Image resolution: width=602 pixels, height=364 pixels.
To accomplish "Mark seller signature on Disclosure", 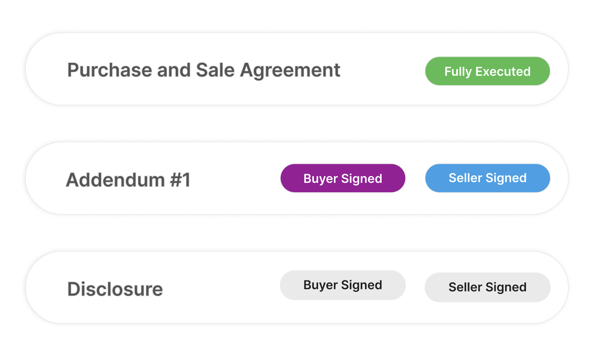I will click(487, 287).
